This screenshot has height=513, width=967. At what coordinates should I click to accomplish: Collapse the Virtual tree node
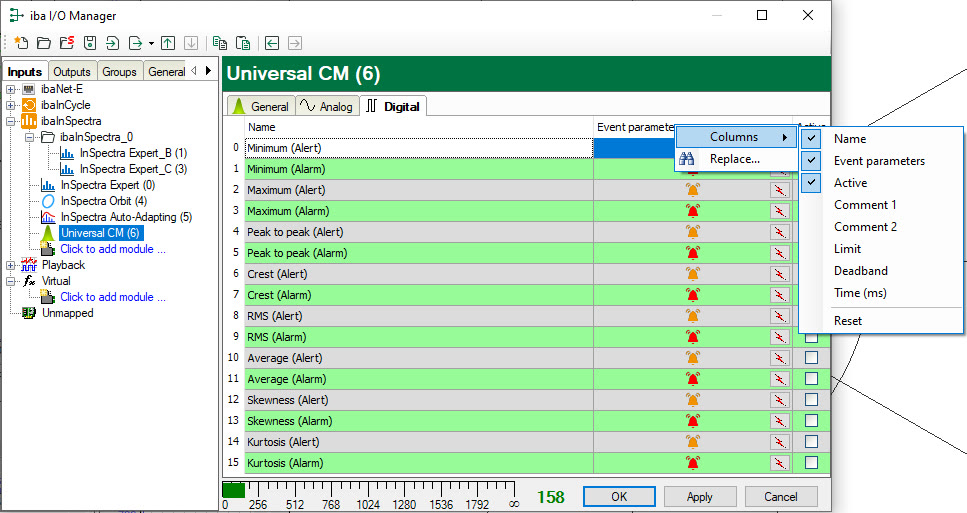(10, 282)
